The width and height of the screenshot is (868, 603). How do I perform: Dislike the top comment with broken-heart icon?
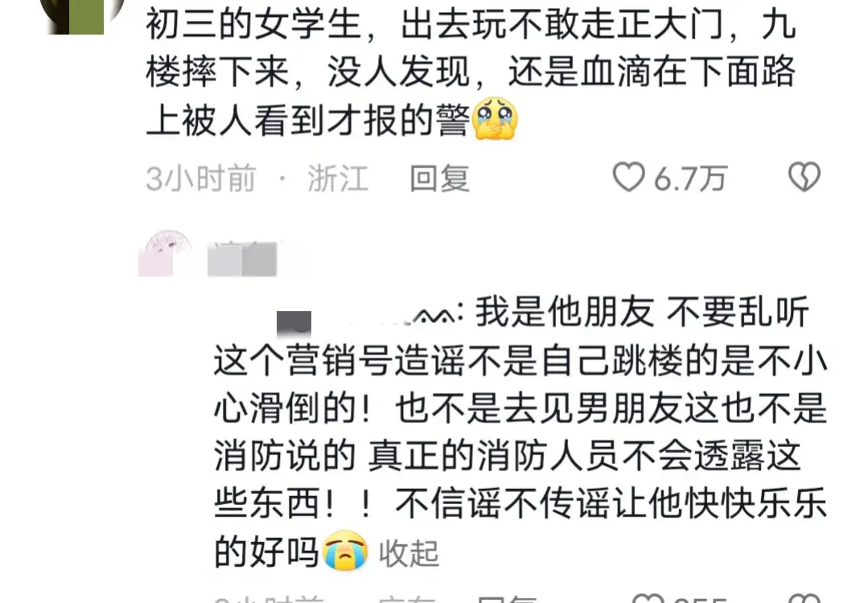(804, 177)
